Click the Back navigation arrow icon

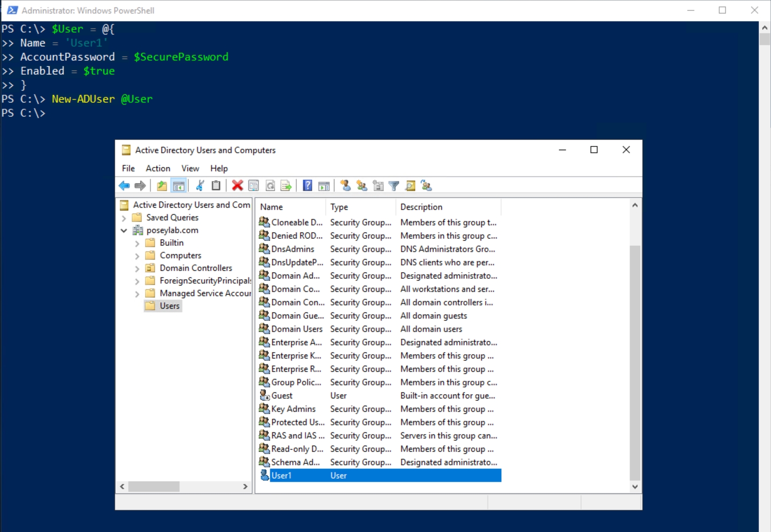pyautogui.click(x=124, y=186)
